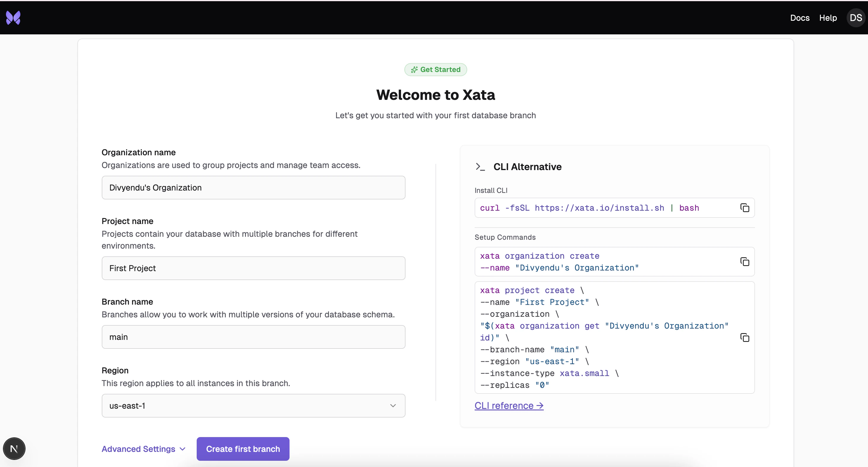
Task: Copy the xata project create command
Action: point(745,338)
